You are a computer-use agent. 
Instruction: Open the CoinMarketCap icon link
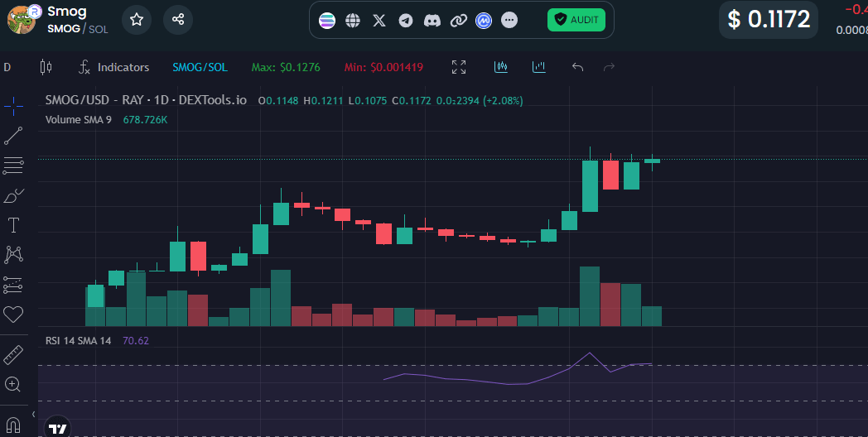pyautogui.click(x=484, y=21)
